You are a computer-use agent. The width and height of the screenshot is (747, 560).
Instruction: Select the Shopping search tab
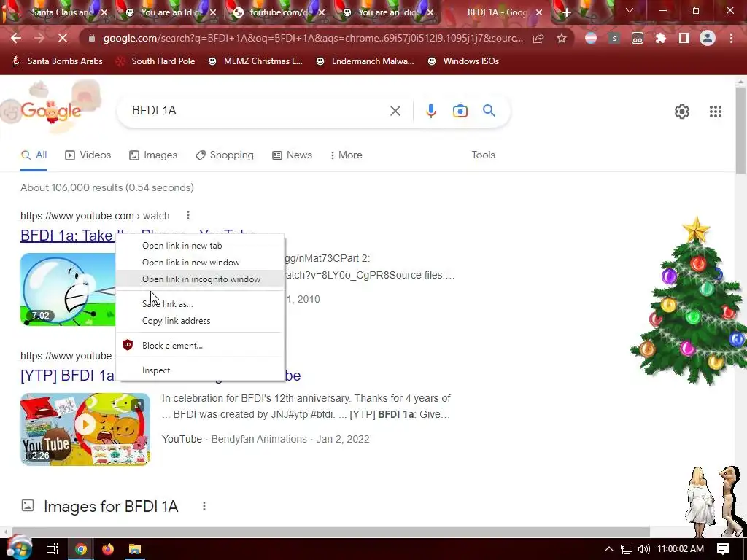click(225, 155)
